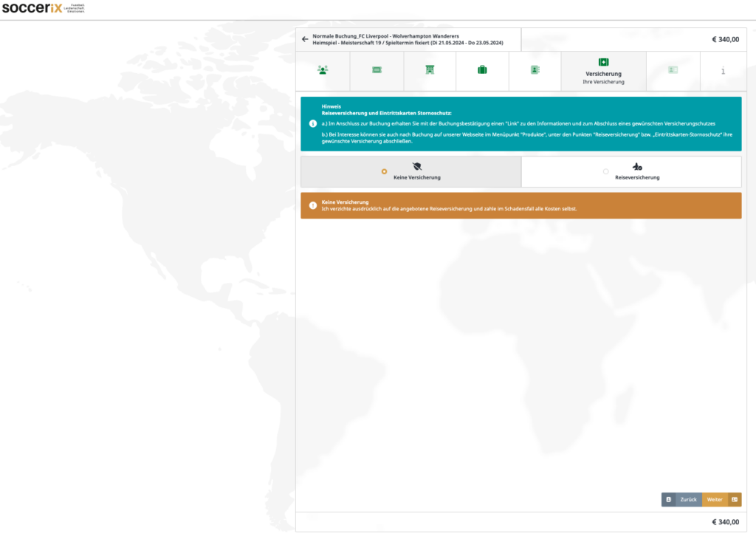Click the 'Ihre Versicherung' subtitle
756x542 pixels.
[603, 82]
